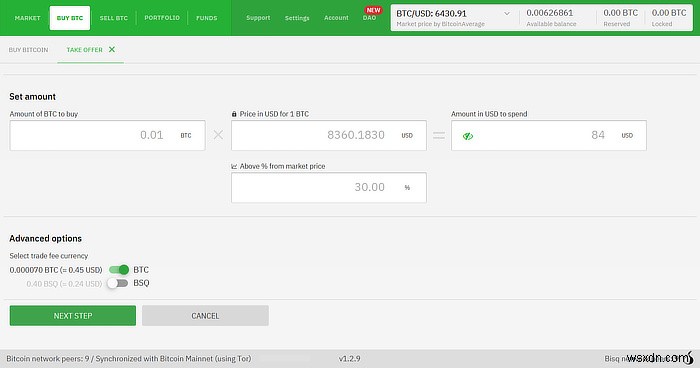Image resolution: width=700 pixels, height=368 pixels.
Task: Click the Set amount heading
Action: [x=33, y=96]
